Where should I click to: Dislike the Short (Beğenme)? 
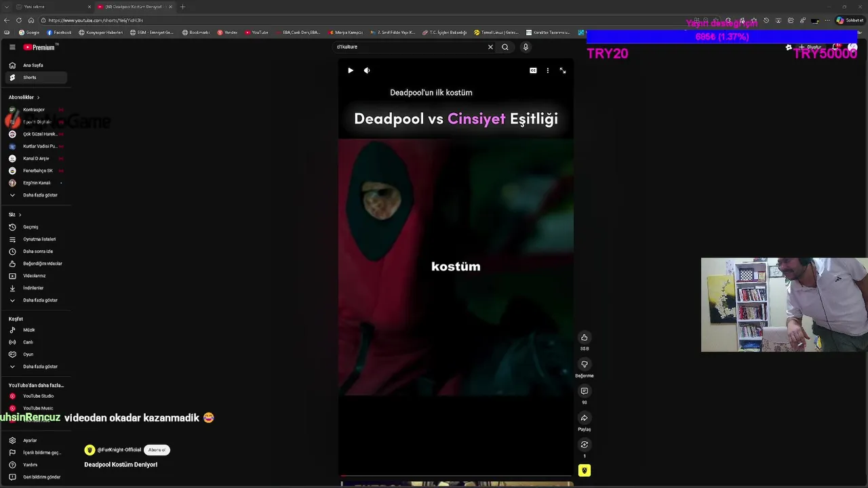(584, 365)
